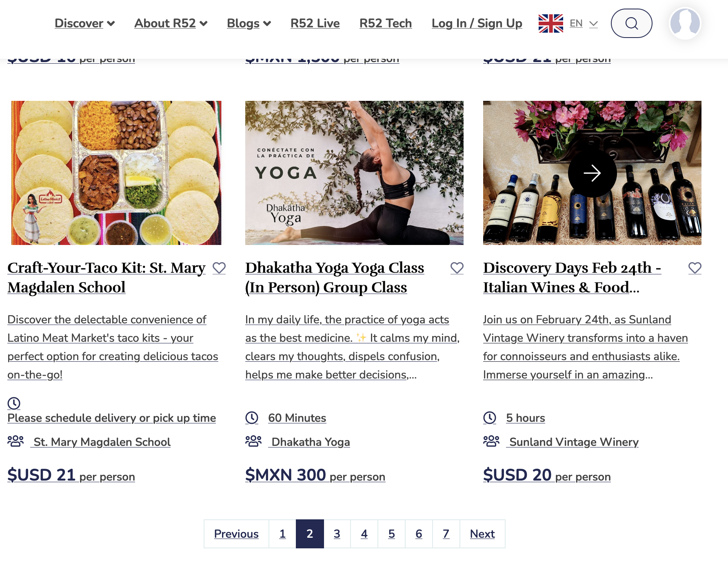This screenshot has height=561, width=728.
Task: Expand the EN language selector
Action: pos(584,23)
